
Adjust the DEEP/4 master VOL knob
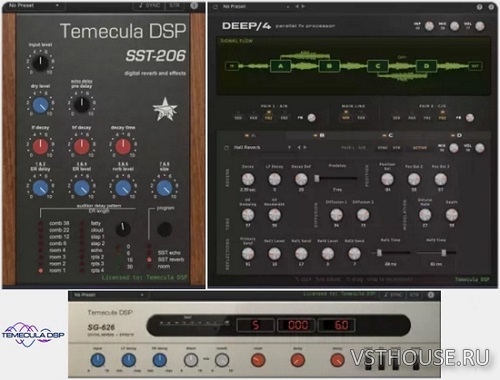click(480, 26)
